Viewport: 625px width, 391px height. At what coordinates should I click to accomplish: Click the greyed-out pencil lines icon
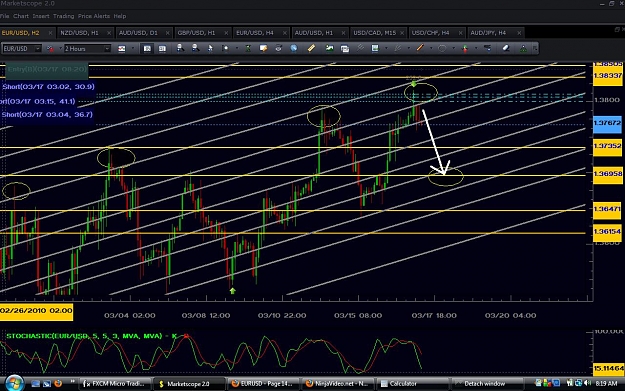coord(397,48)
